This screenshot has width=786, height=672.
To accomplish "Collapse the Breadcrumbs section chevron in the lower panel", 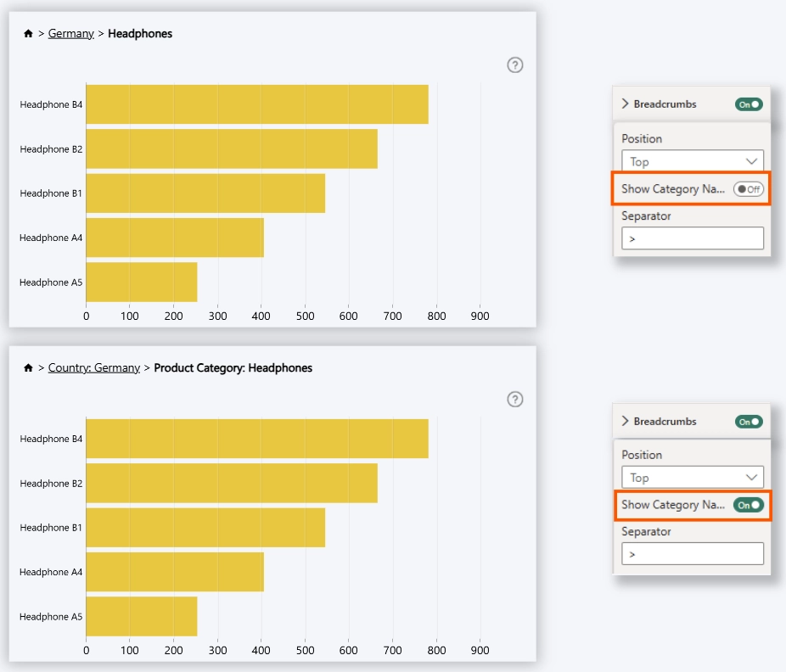I will (x=626, y=421).
